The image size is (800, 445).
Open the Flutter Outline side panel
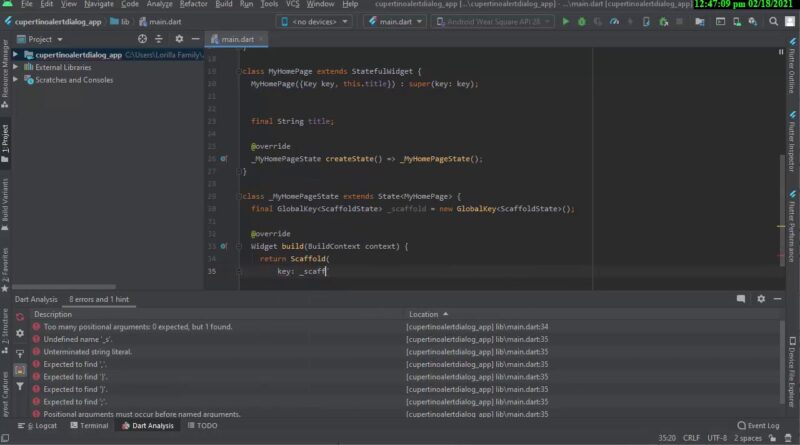(x=792, y=65)
